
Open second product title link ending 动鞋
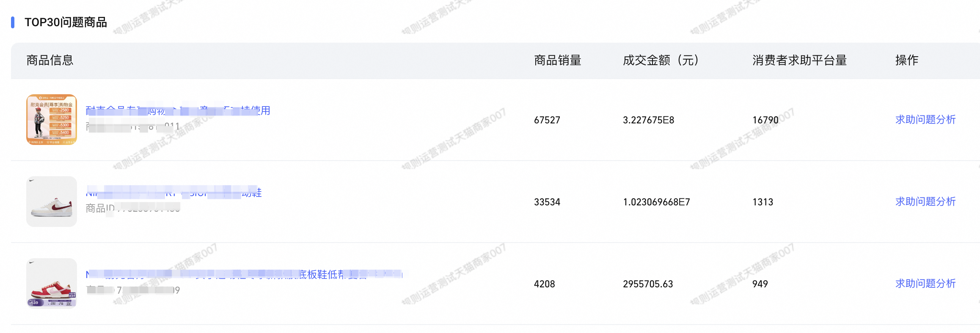tap(173, 193)
